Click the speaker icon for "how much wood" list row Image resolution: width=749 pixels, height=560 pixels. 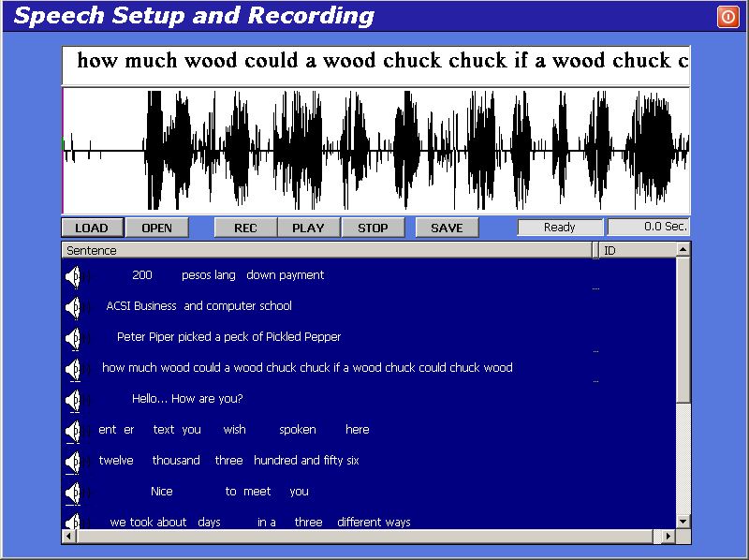point(73,369)
